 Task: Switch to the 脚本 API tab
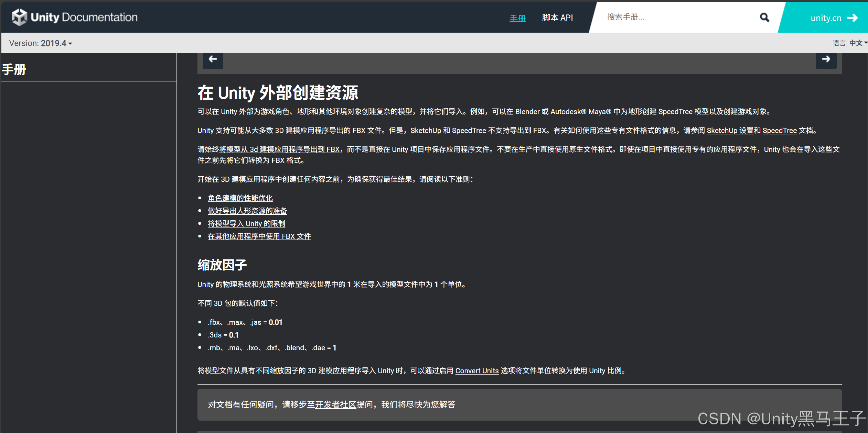557,18
